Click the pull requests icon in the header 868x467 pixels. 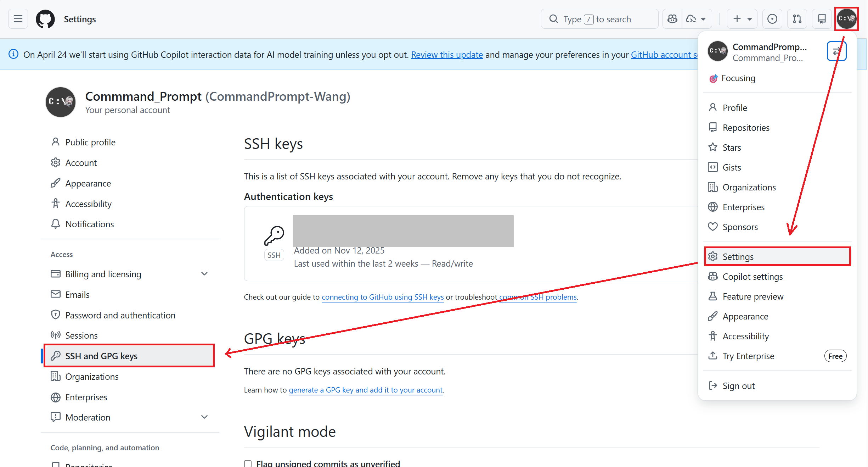click(x=797, y=19)
